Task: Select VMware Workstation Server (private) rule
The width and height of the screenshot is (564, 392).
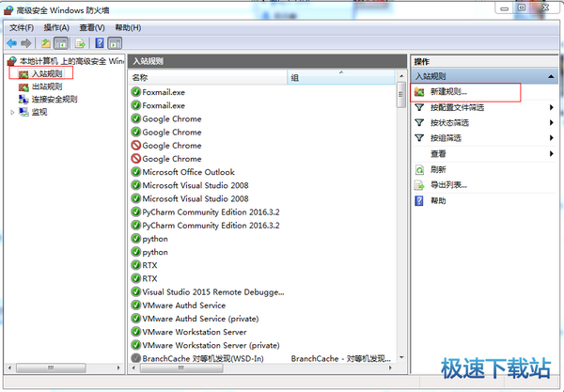Action: 211,345
